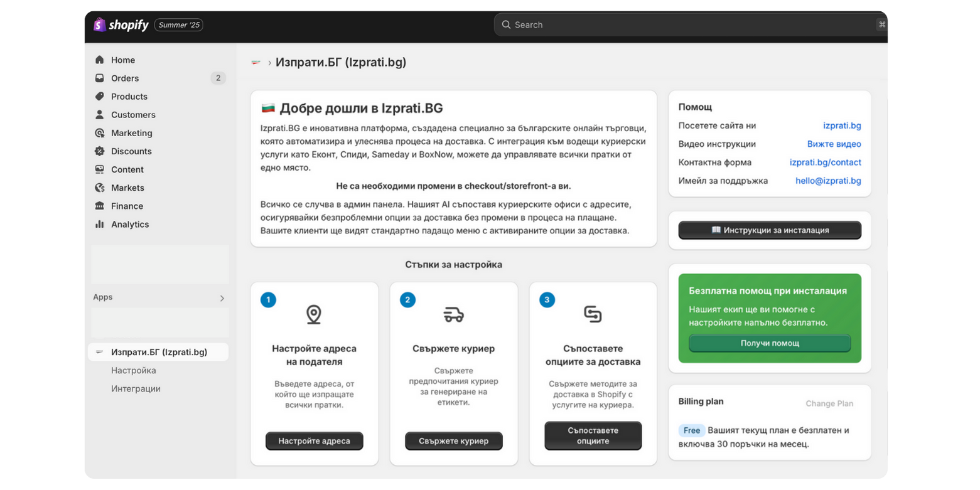Click the Finance bank icon

99,206
